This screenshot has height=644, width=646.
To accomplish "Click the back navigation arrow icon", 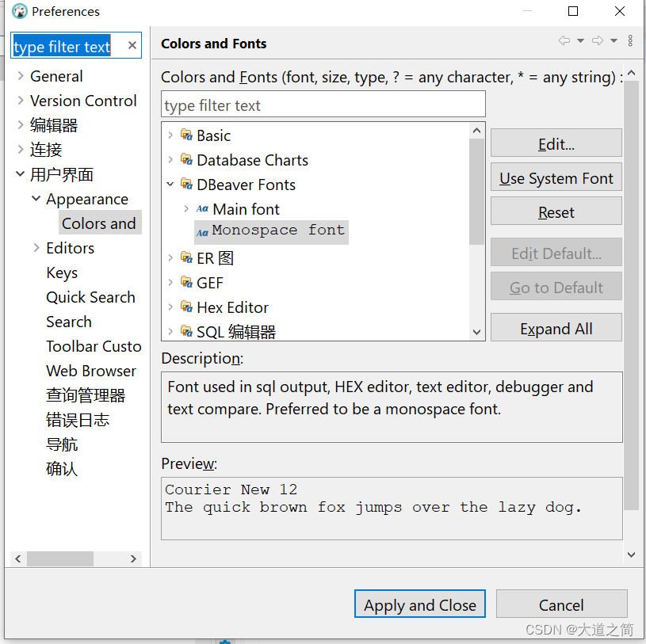I will pos(564,40).
